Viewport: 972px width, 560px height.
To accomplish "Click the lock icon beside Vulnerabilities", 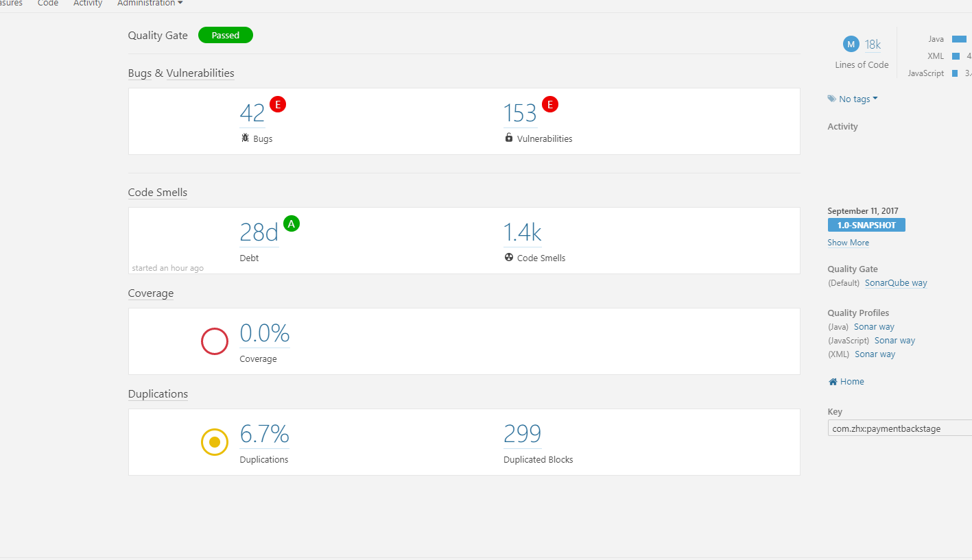I will (x=509, y=138).
